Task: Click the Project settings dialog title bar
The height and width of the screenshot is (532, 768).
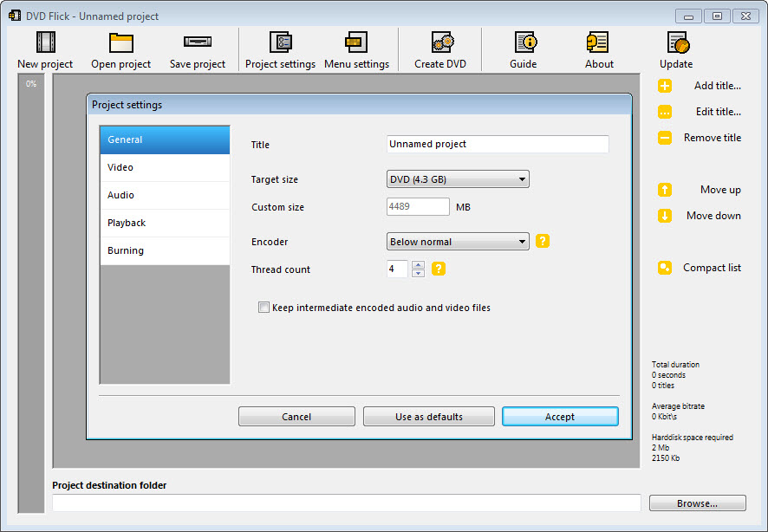Action: pos(359,105)
